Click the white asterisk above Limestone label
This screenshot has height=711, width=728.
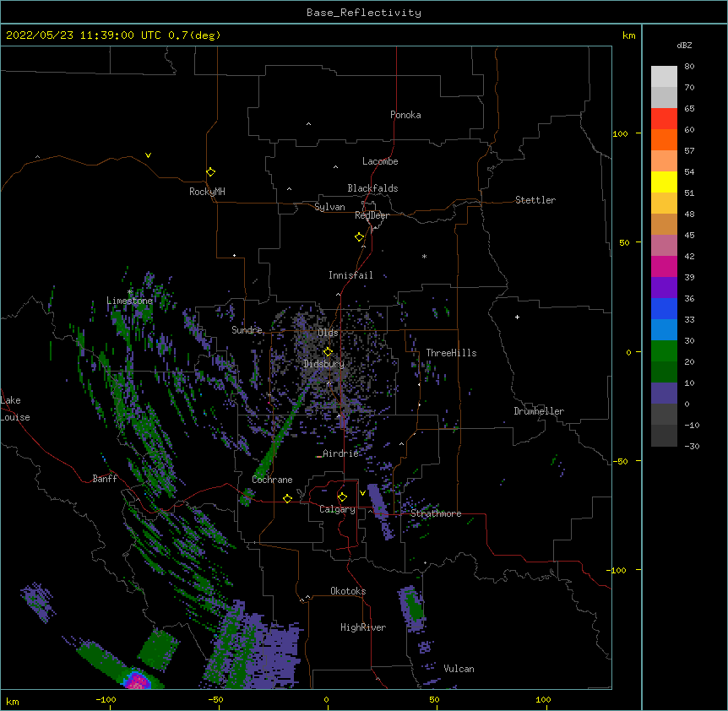[130, 292]
